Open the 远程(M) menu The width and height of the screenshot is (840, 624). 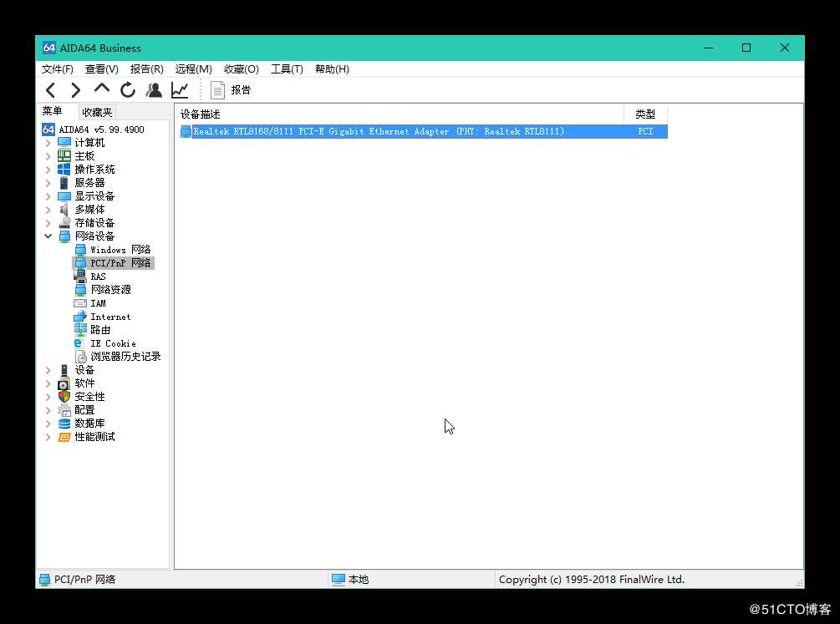(193, 69)
